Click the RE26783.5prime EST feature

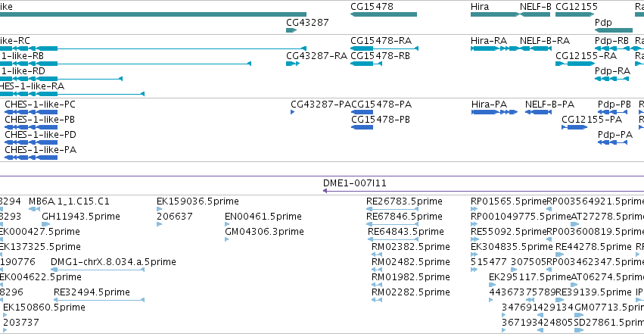point(392,209)
